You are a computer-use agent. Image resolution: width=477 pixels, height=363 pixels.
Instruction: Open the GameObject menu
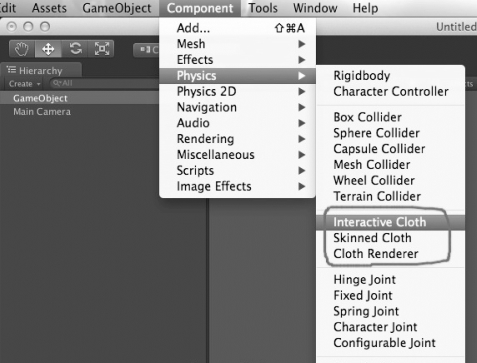(117, 8)
